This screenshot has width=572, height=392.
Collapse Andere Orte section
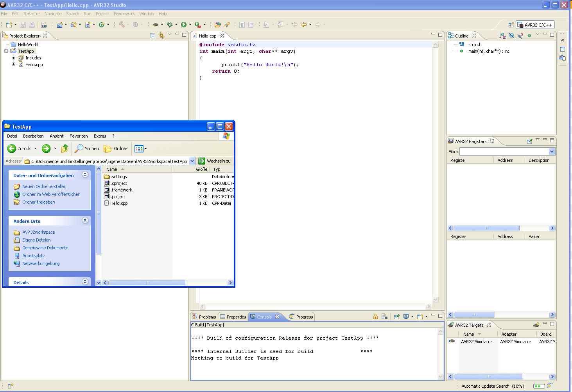[85, 220]
